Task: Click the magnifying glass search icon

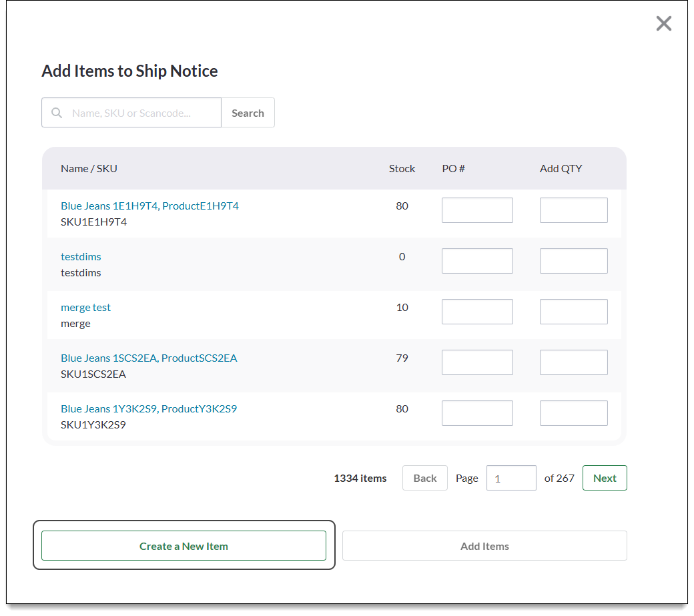Action: click(57, 113)
